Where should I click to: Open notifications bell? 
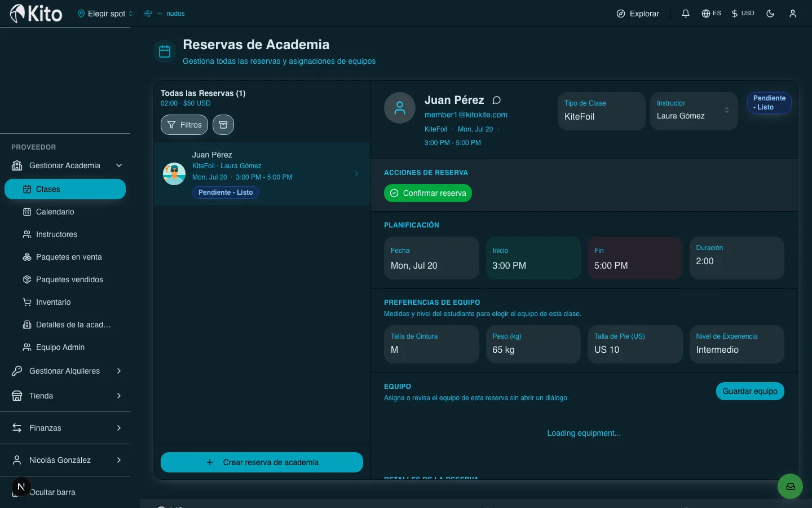[686, 14]
